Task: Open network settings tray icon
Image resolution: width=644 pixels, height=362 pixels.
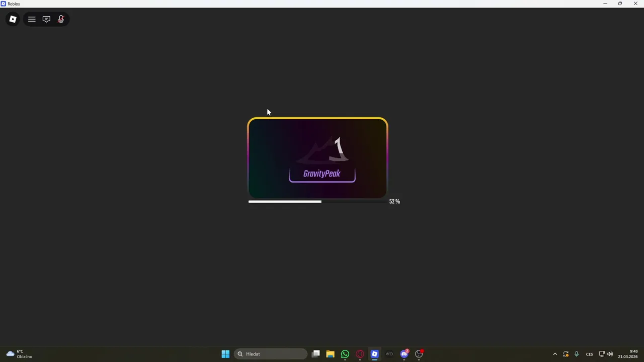Action: (602, 354)
